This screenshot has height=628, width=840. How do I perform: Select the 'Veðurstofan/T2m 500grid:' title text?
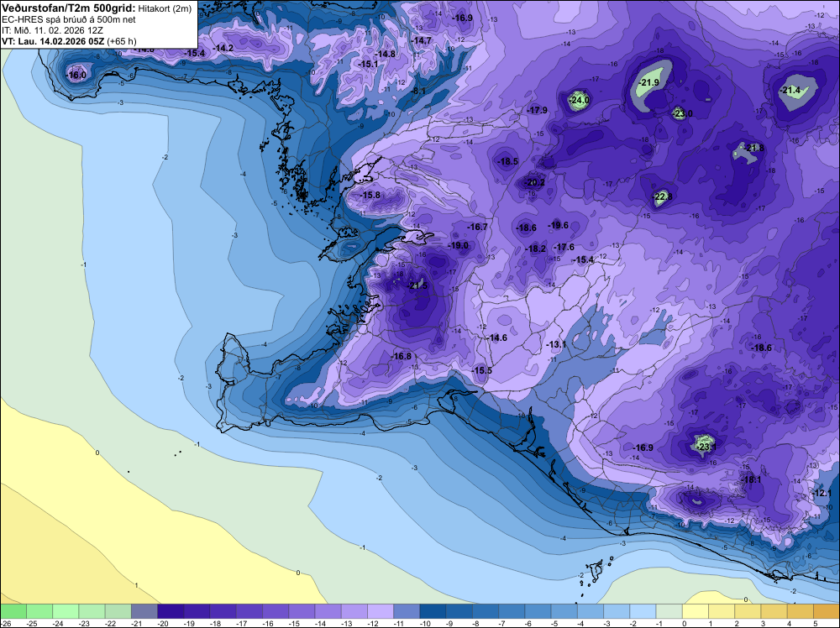[69, 8]
